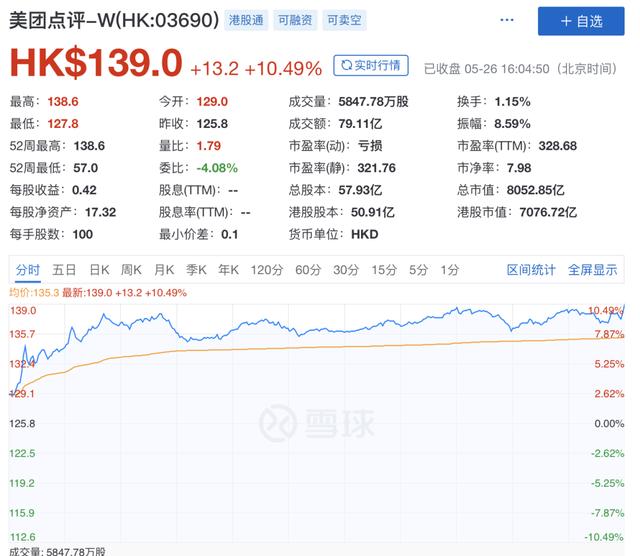Screen dimensions: 640x556
Task: Select the 60分 interval tab
Action: click(x=308, y=270)
